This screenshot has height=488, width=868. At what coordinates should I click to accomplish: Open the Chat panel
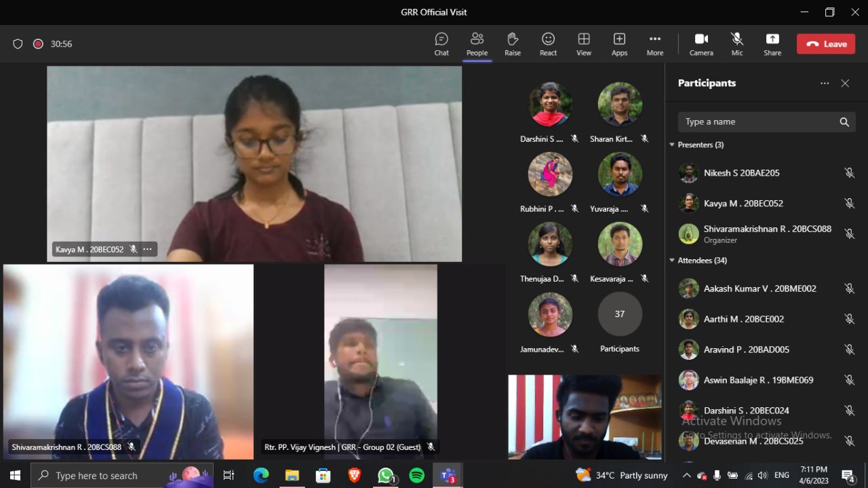pos(441,44)
